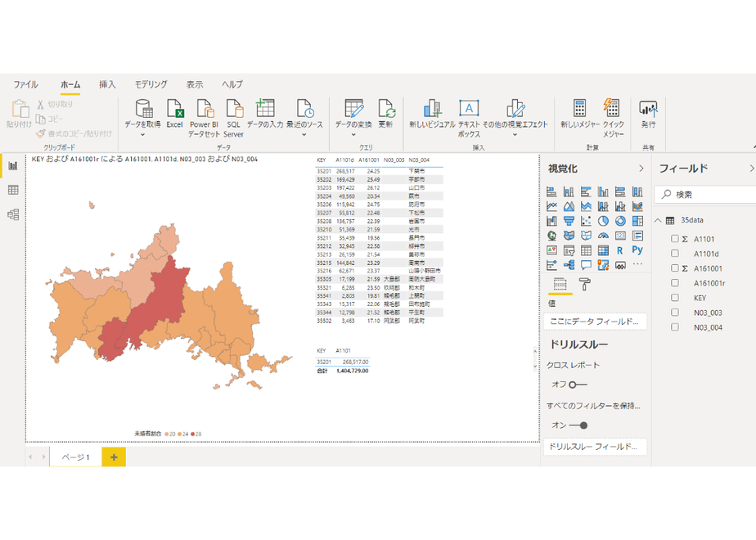Click the フィールド search box

point(705,194)
